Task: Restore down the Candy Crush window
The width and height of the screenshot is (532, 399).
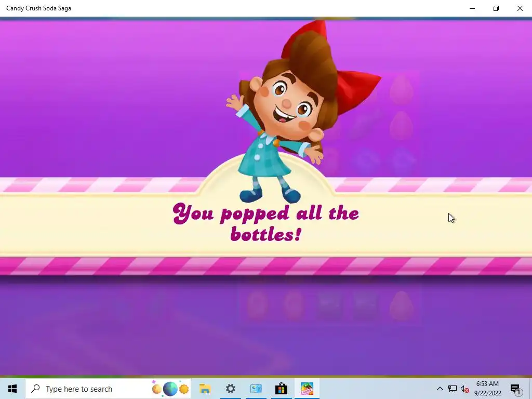Action: pyautogui.click(x=496, y=8)
